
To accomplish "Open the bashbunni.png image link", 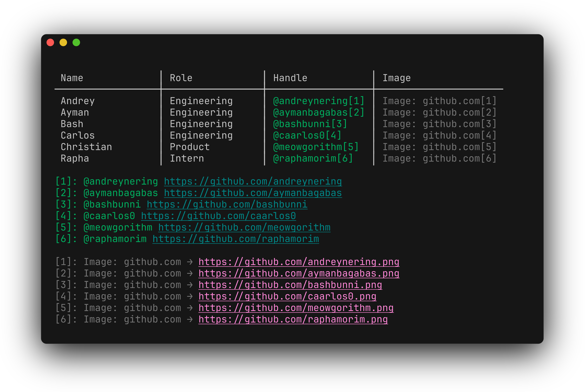I will [290, 285].
